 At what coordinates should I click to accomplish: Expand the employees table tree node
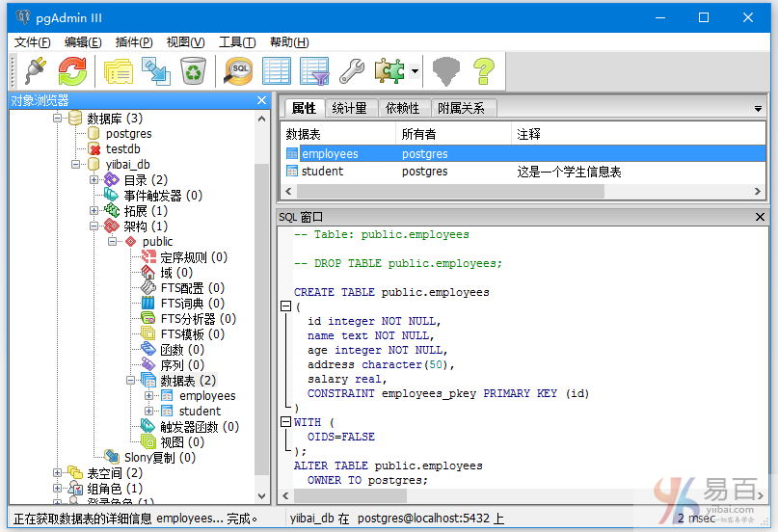tap(149, 396)
